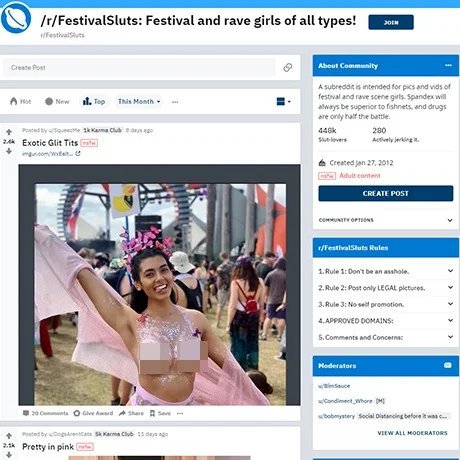Expand COMMUNITY OPTIONS section
Viewport: 460px width, 460px height.
click(x=386, y=220)
